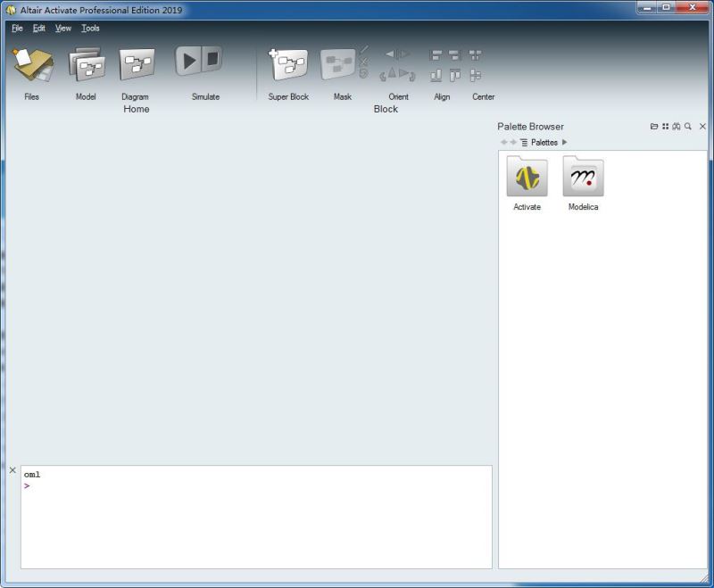
Task: Click the Model icon in Home group
Action: (87, 64)
